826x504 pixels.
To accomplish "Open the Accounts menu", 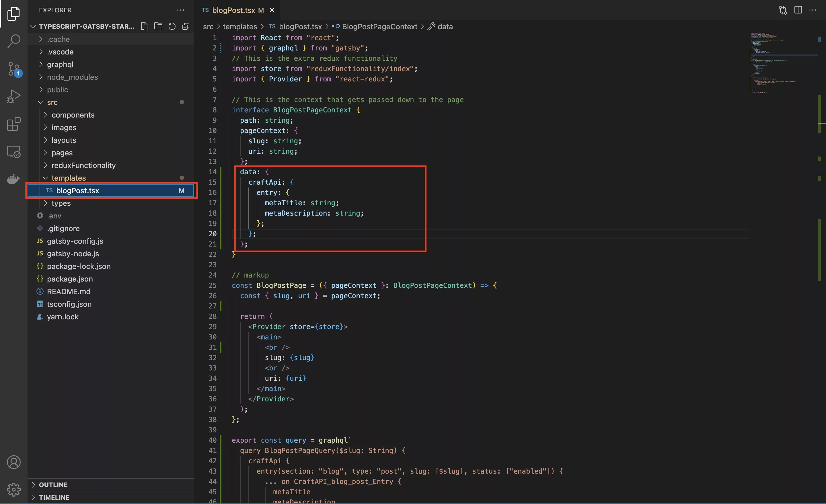I will [x=13, y=462].
